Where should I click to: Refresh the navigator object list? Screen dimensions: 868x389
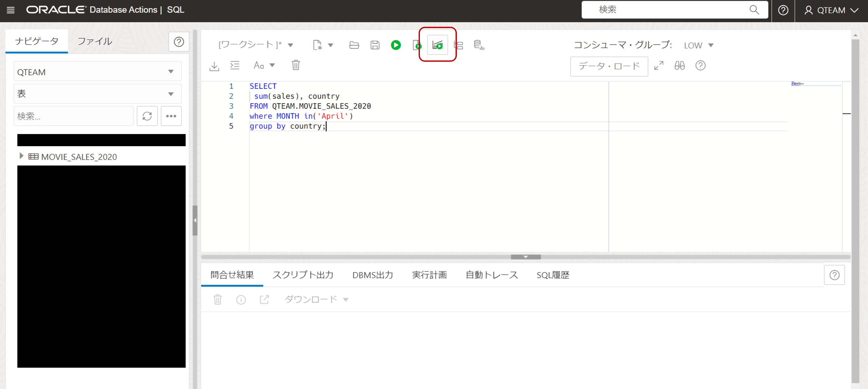pyautogui.click(x=147, y=116)
